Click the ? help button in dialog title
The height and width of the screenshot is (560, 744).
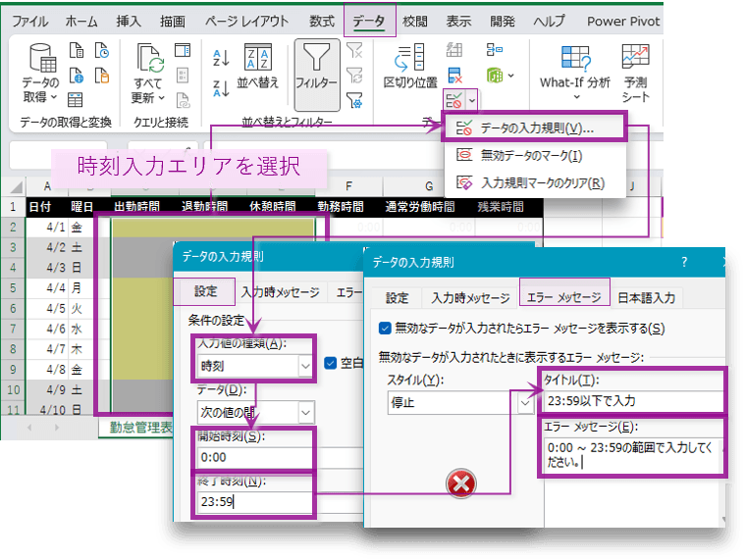click(x=684, y=262)
